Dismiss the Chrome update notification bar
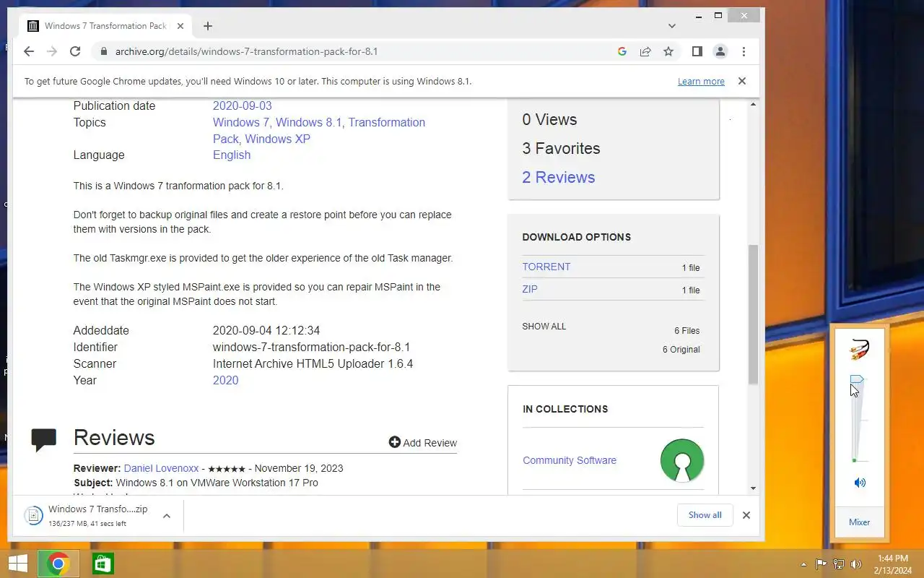Viewport: 924px width, 578px height. tap(741, 81)
